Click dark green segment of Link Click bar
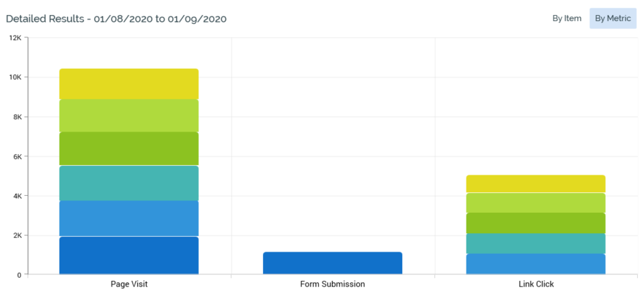644x296 pixels. click(x=535, y=222)
